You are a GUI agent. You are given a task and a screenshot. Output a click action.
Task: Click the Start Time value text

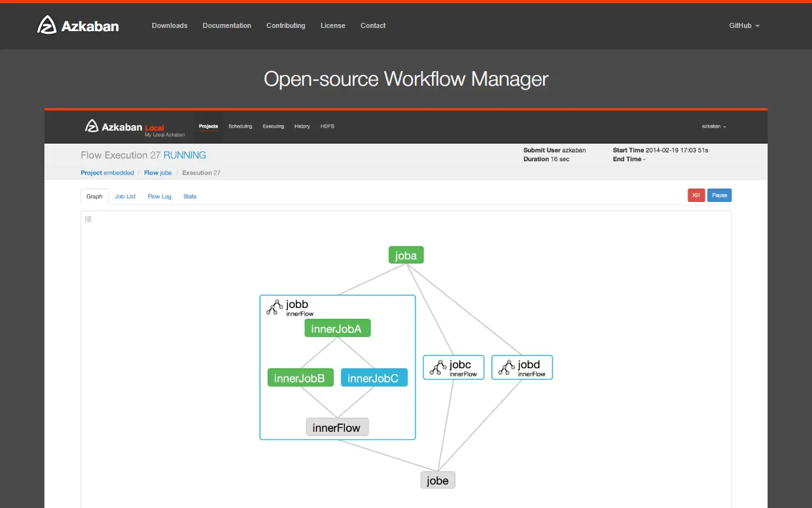677,150
